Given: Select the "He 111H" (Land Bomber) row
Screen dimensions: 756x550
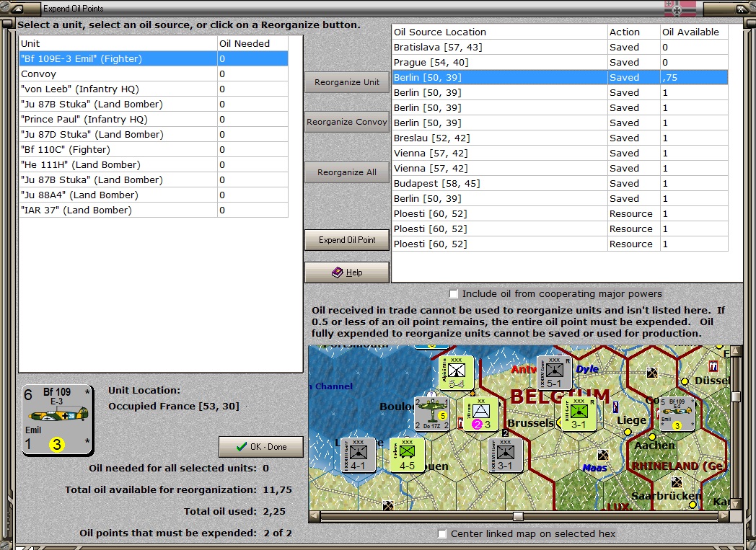Looking at the screenshot, I should pyautogui.click(x=154, y=164).
